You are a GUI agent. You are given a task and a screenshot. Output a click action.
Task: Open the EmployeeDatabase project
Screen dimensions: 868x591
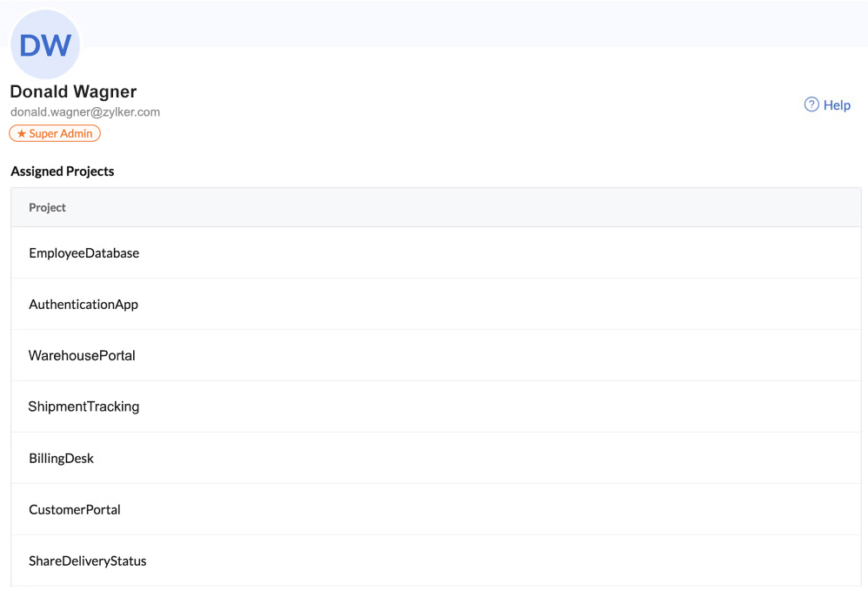(x=84, y=253)
